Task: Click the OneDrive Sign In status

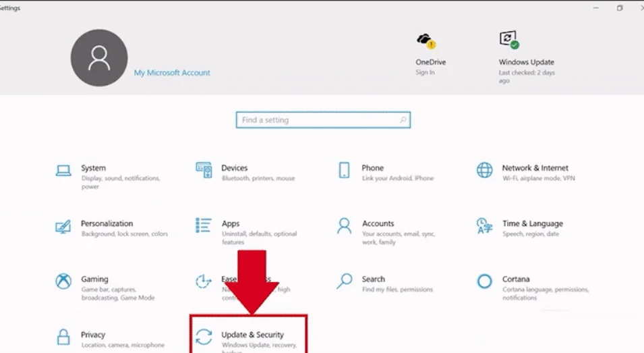Action: point(425,72)
